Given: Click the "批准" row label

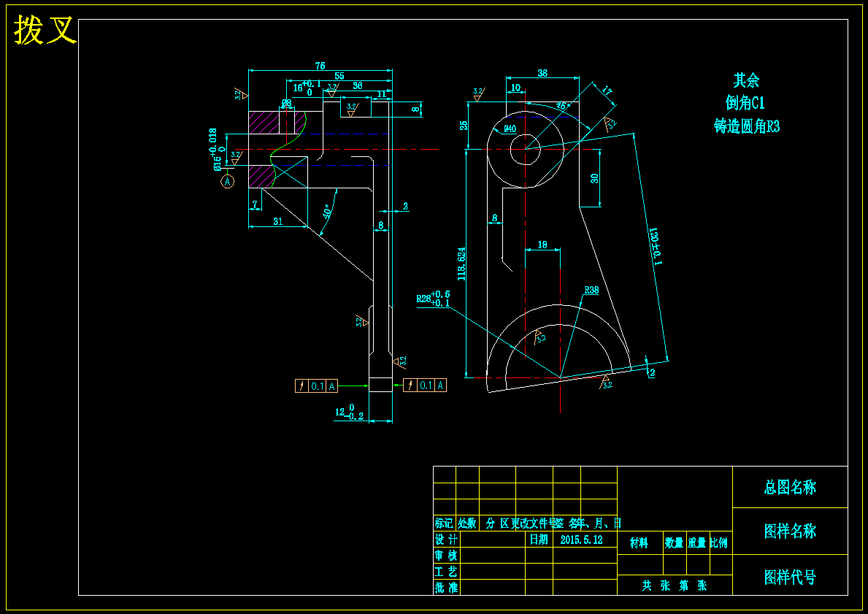Looking at the screenshot, I should coord(446,588).
